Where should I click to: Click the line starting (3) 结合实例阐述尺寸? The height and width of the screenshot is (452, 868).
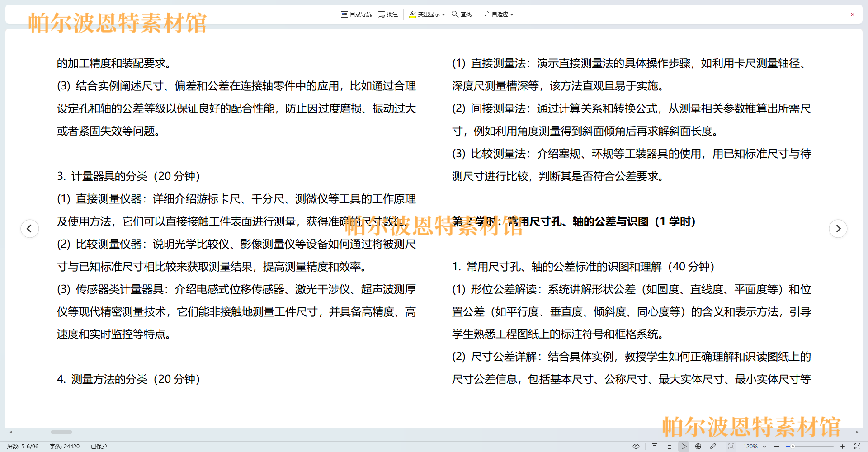(x=236, y=86)
